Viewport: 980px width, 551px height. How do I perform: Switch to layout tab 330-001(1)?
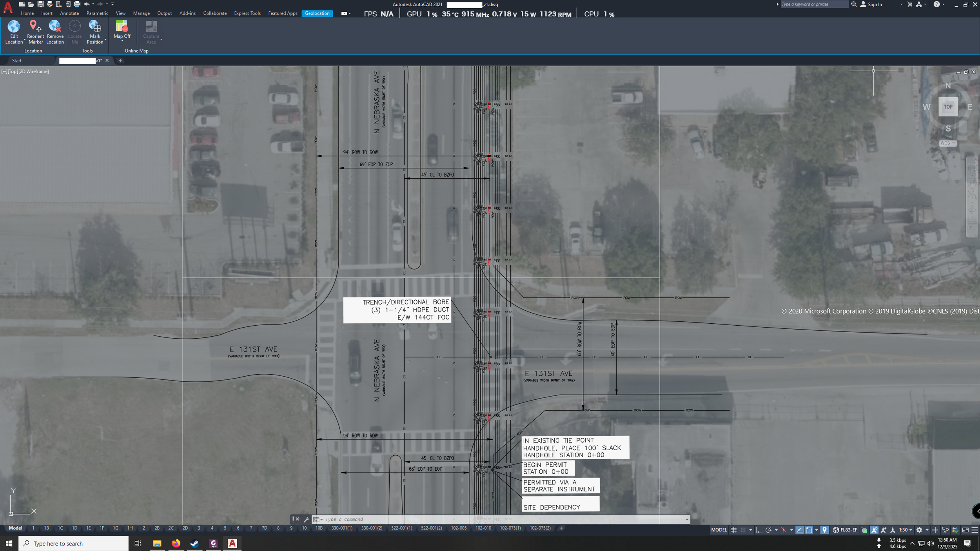tap(341, 528)
